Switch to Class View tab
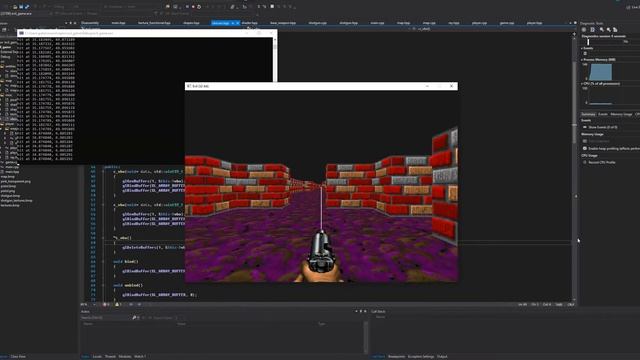 (18, 357)
